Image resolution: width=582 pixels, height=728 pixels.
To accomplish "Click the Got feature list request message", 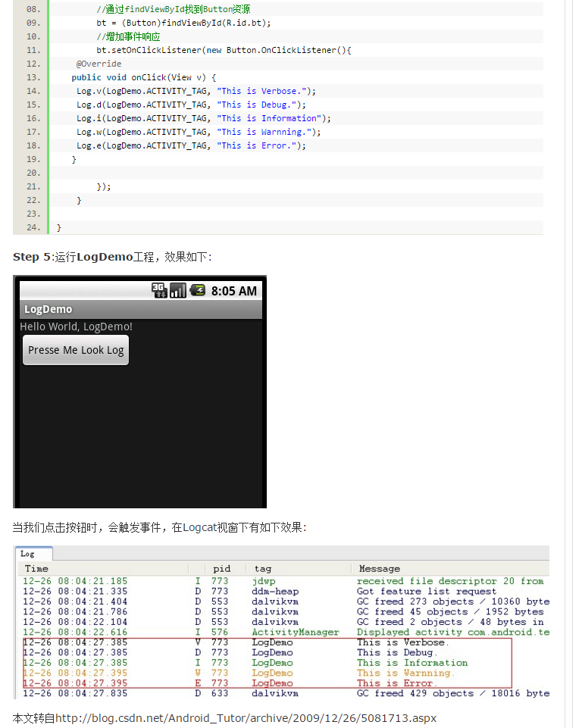I will click(427, 591).
